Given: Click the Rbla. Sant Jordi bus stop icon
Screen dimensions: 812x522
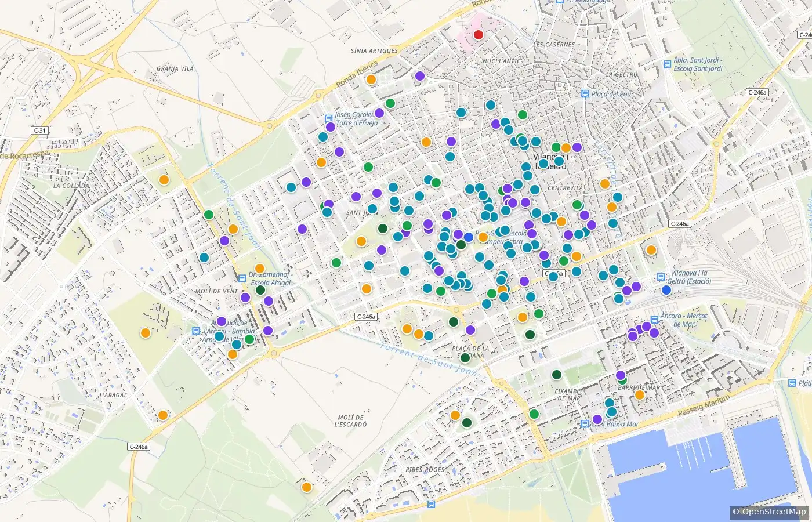Looking at the screenshot, I should [667, 64].
